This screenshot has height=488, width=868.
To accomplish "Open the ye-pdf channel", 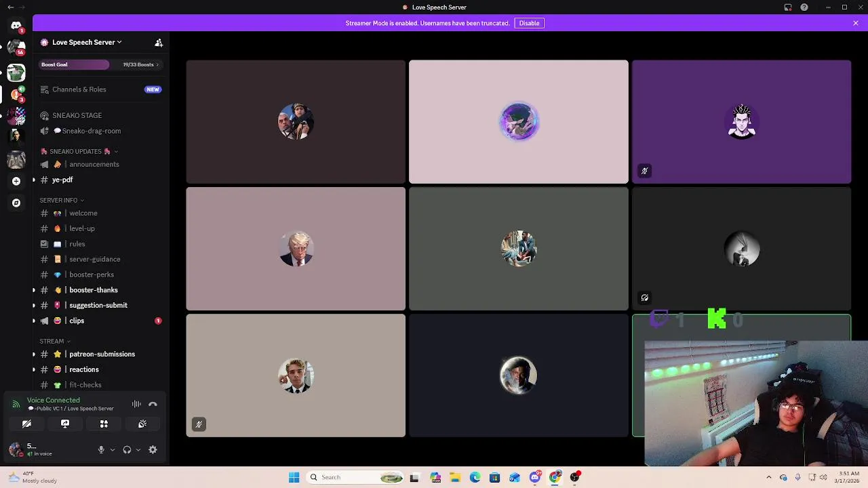I will 101,180.
